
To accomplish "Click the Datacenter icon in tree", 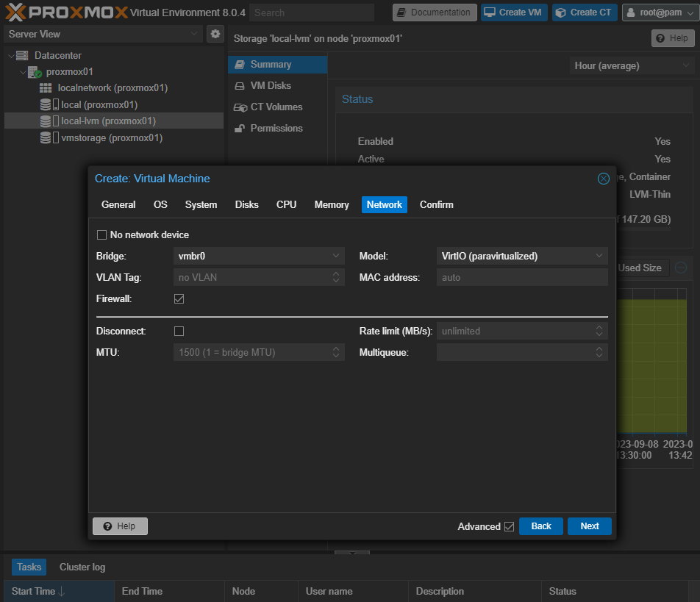I will [22, 55].
